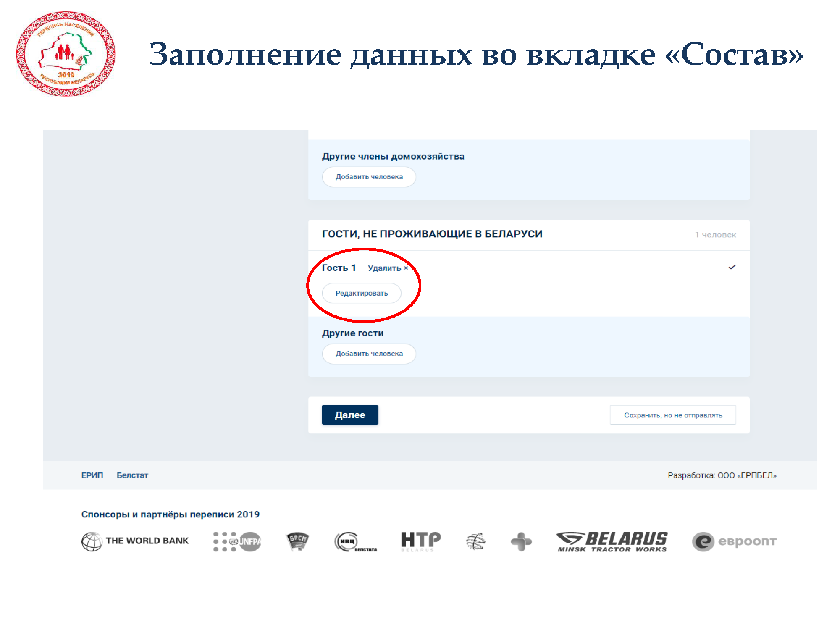Open Belarus Minsk Tractor Works logo
Viewport: 840px width, 630px height.
[612, 541]
